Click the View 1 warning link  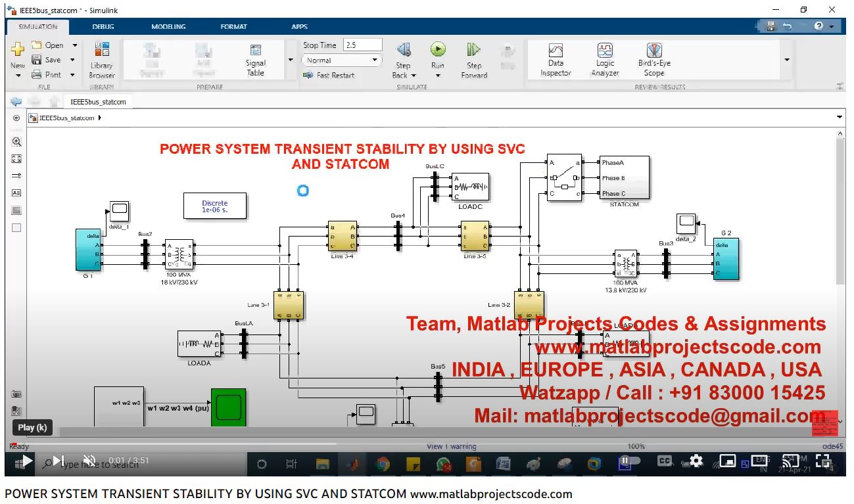coord(451,446)
